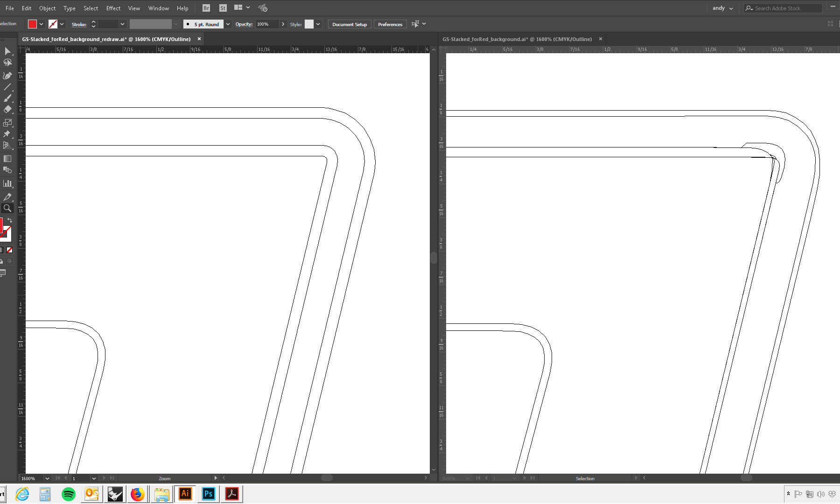Open the Window menu
This screenshot has width=840, height=504.
[158, 8]
